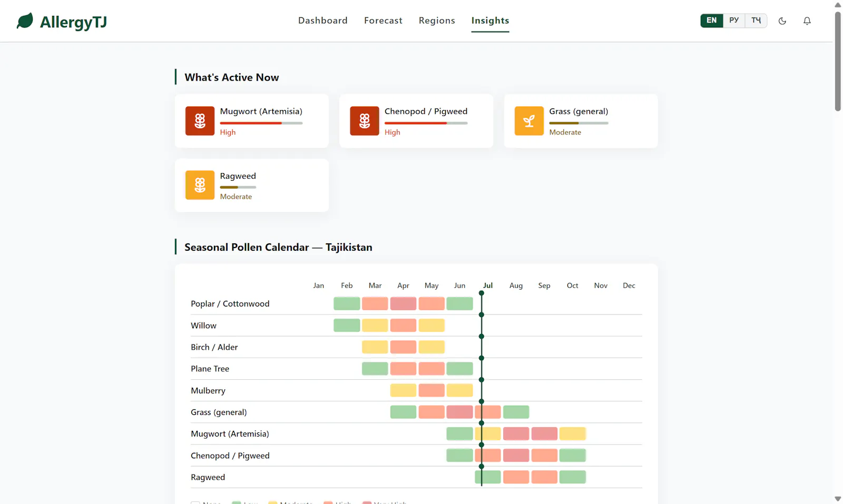This screenshot has width=843, height=504.
Task: Click the Ragweed card flower icon
Action: [200, 185]
